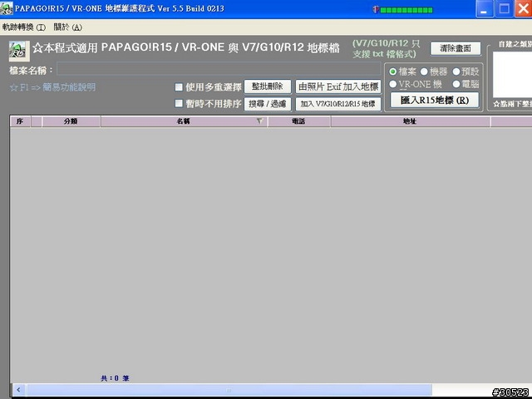Click the green progress indicator in title bar
This screenshot has height=399, width=532.
(406, 10)
